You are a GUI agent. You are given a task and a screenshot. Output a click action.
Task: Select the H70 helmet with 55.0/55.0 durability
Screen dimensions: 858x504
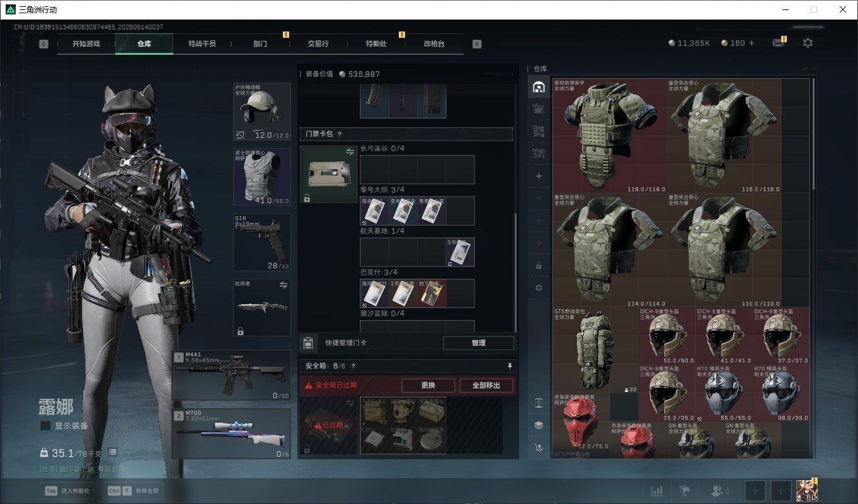[724, 393]
